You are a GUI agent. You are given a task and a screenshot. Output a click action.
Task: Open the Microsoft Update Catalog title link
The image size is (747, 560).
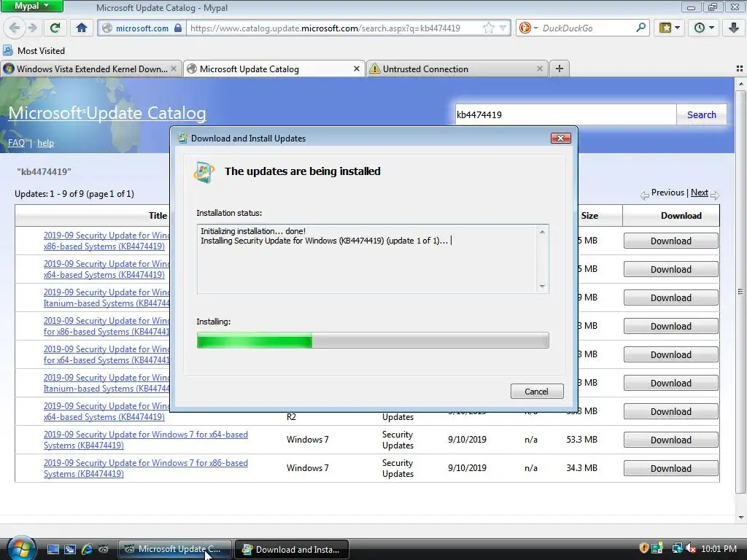coord(107,113)
